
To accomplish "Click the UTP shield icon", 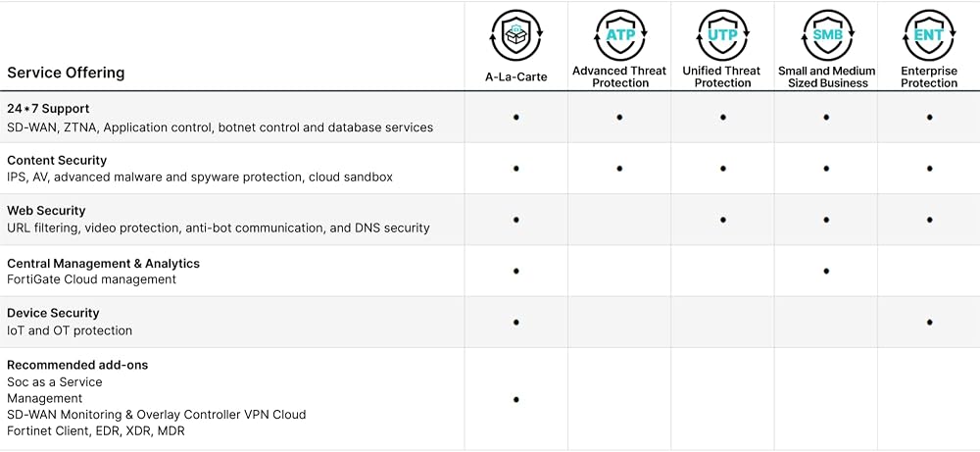I will click(722, 34).
